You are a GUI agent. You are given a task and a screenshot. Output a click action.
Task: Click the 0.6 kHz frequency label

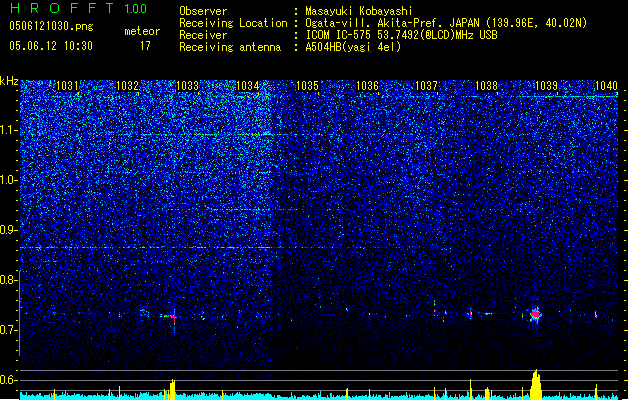[8, 380]
